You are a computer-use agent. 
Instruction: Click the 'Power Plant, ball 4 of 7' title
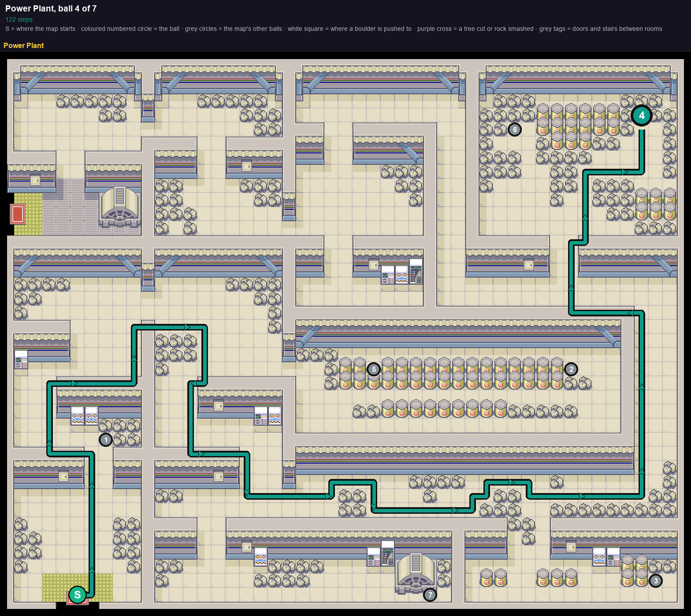51,8
